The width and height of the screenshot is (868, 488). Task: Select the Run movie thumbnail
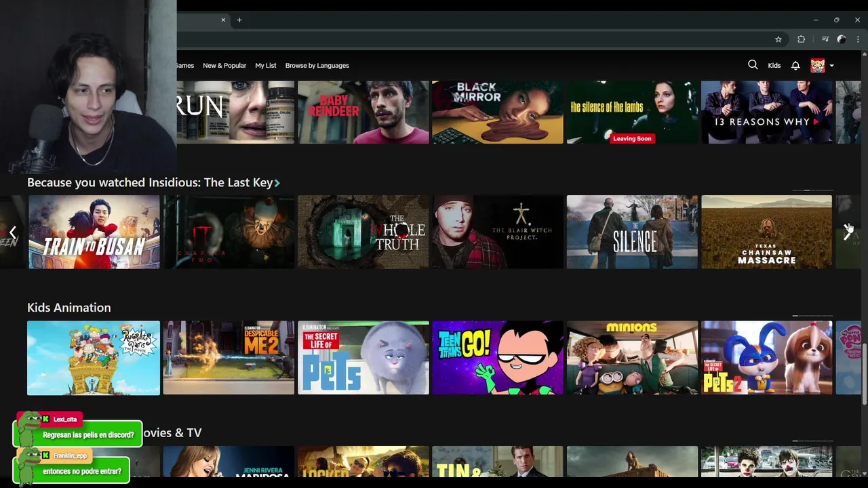pyautogui.click(x=235, y=112)
